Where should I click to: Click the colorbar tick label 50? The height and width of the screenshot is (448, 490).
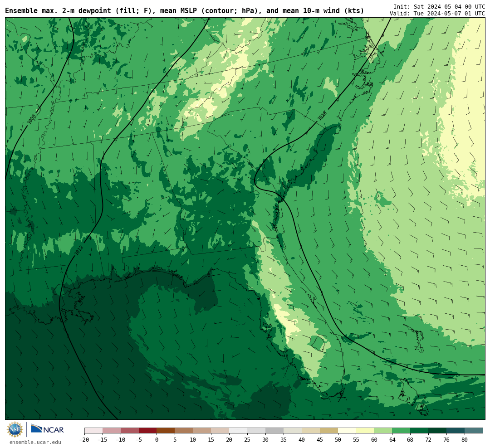[x=338, y=440]
